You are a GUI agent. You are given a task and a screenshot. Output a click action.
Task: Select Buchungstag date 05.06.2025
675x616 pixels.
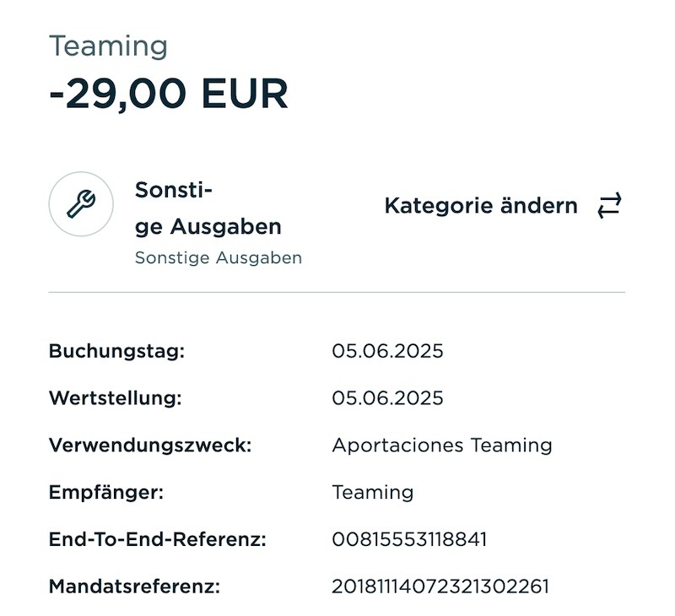tap(387, 351)
